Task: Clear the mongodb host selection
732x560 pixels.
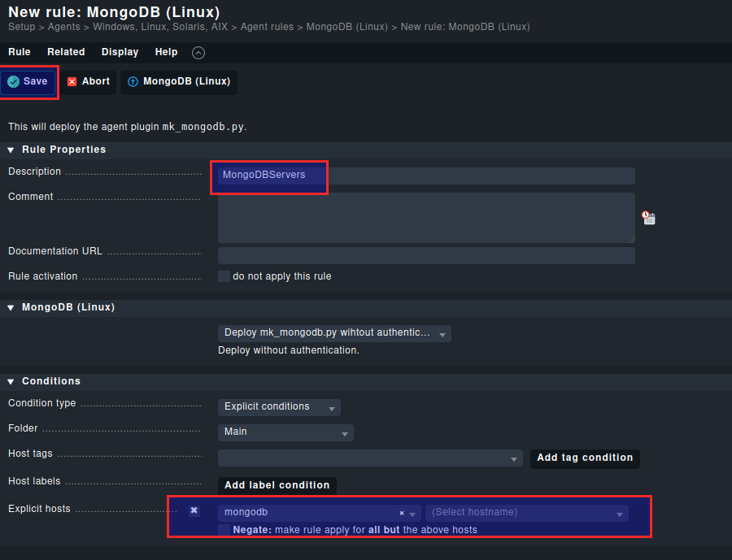Action: point(402,513)
